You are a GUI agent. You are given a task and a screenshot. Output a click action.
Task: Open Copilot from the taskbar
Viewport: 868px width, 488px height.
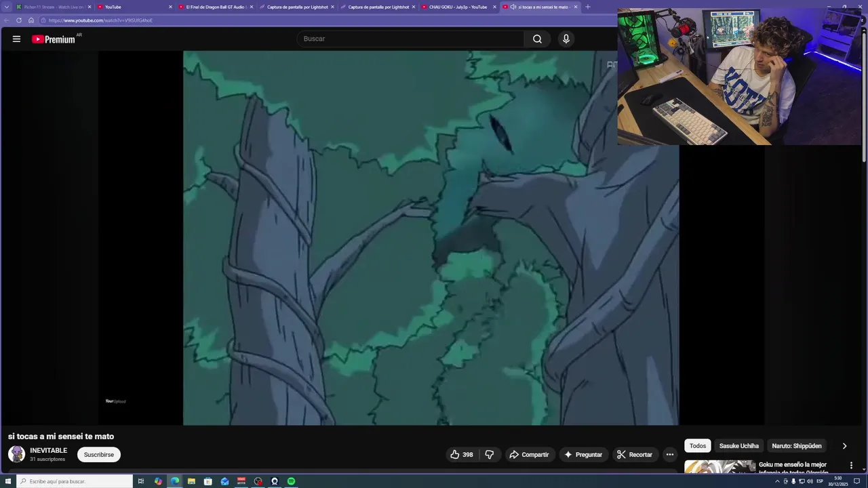(158, 481)
